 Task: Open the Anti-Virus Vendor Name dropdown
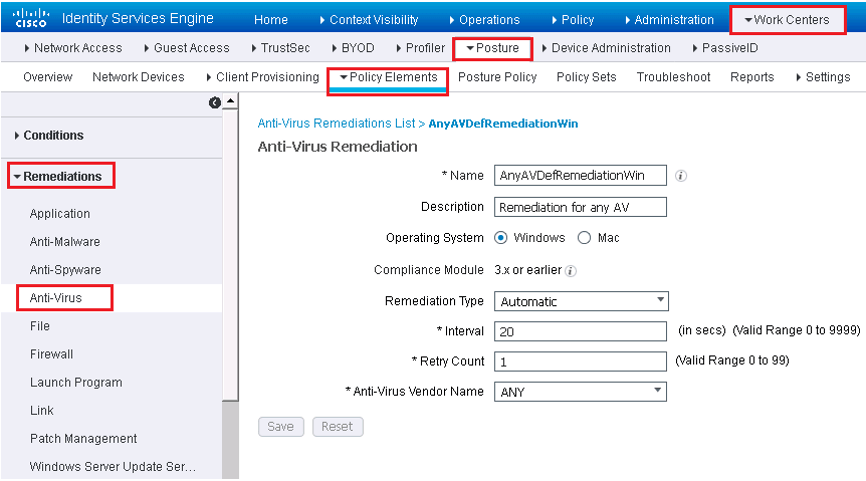pos(580,392)
